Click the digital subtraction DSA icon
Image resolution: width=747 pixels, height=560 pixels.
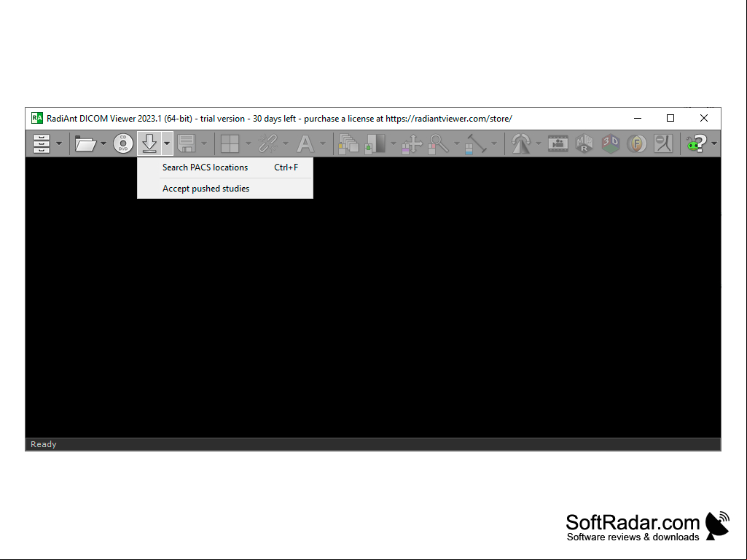(x=662, y=143)
